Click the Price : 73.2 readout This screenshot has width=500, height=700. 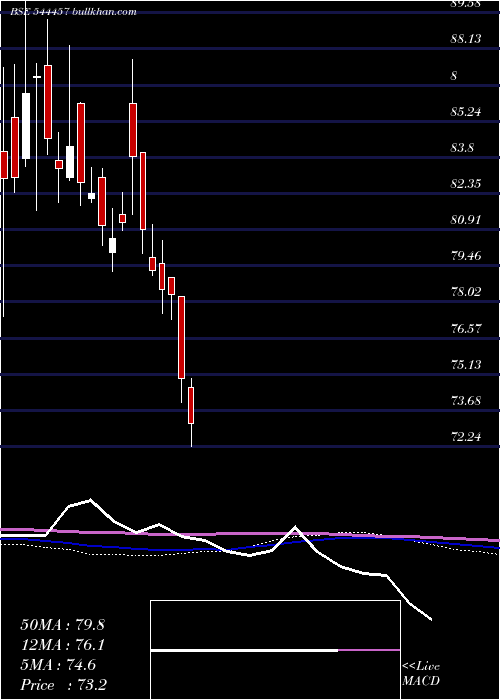coord(63,685)
